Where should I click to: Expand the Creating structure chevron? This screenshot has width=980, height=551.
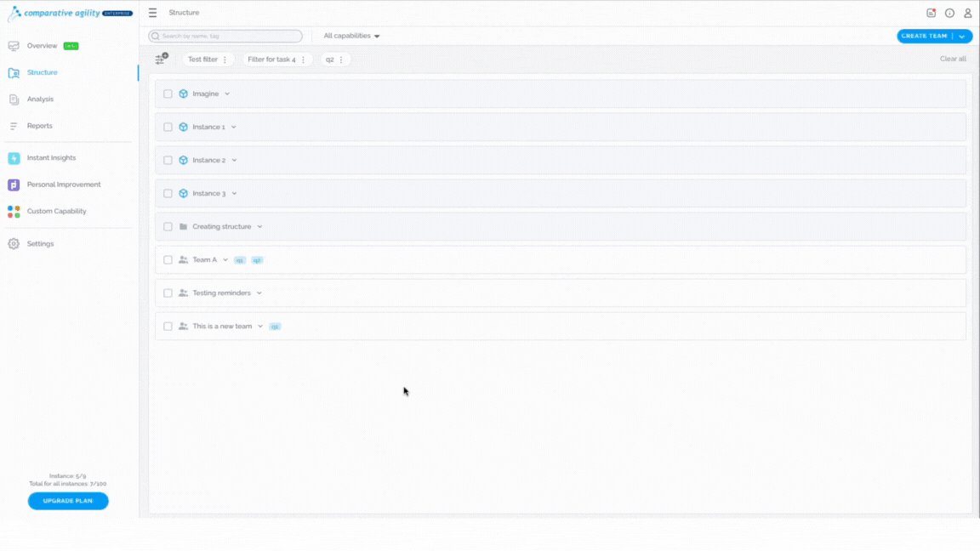260,226
